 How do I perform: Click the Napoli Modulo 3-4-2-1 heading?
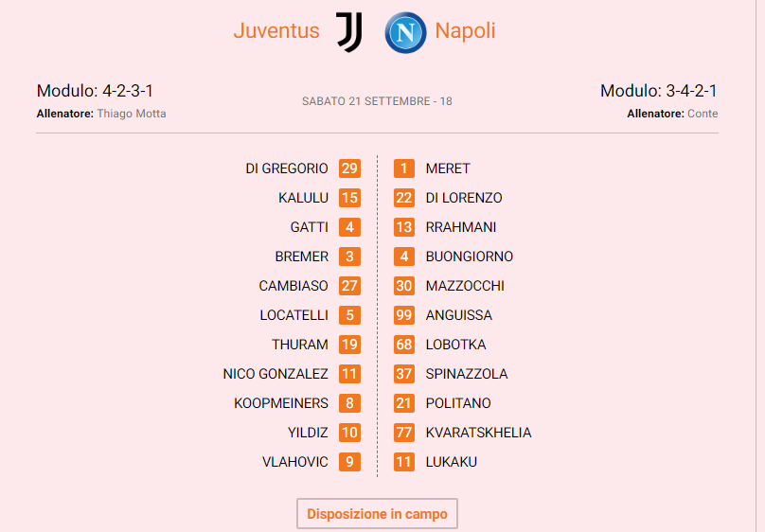pos(659,91)
